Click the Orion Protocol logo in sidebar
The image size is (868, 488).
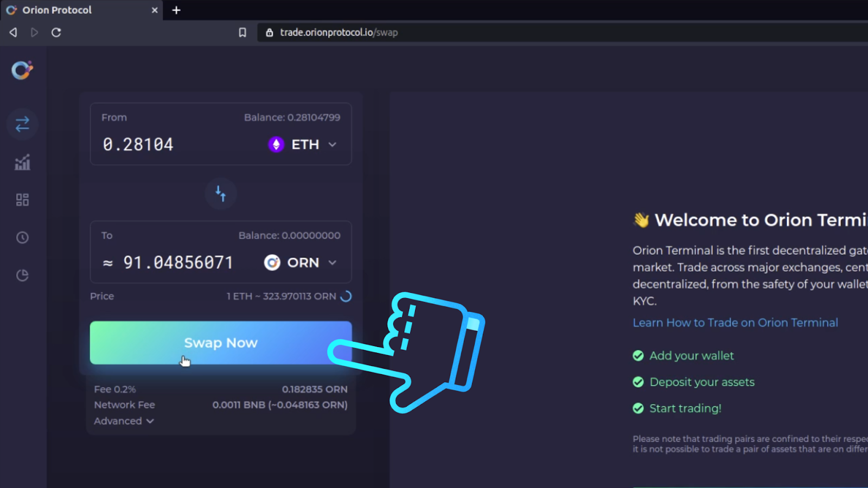(22, 70)
